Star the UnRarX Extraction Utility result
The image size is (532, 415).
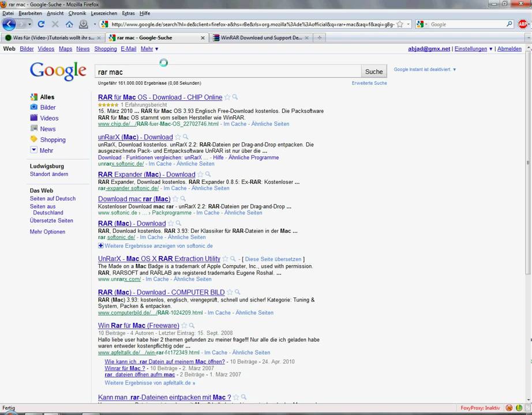click(x=225, y=259)
